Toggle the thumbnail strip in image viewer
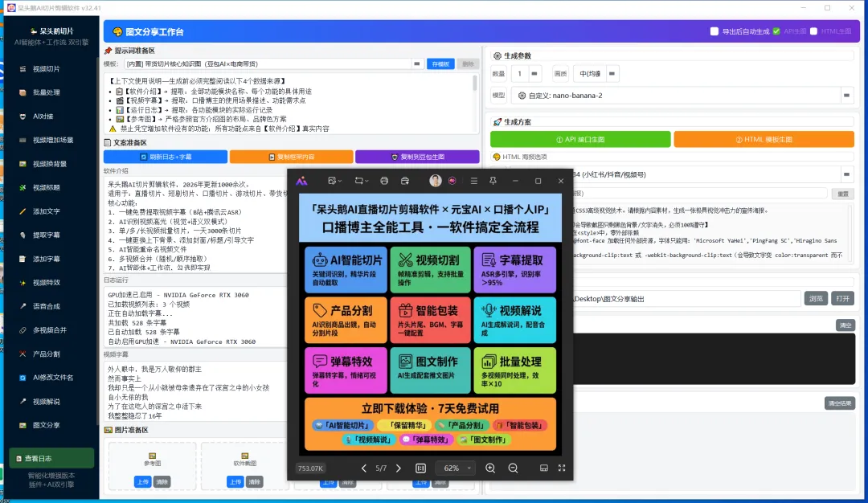 (x=544, y=468)
